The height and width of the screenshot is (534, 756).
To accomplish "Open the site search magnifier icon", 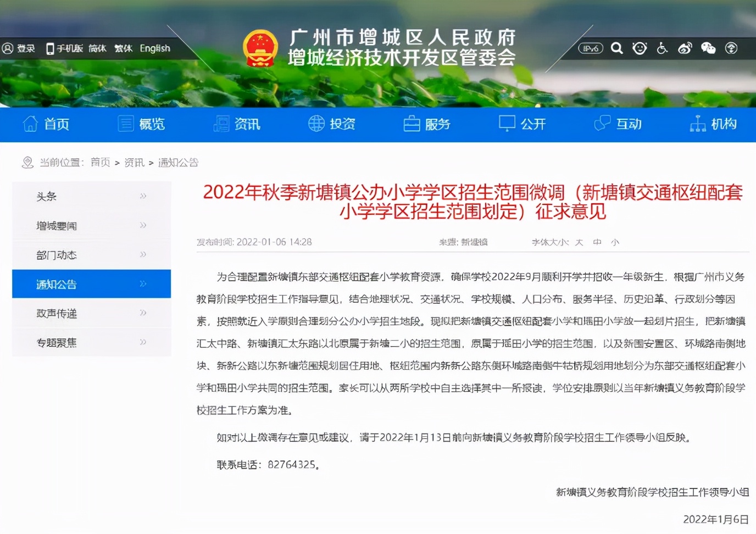I will pos(616,48).
